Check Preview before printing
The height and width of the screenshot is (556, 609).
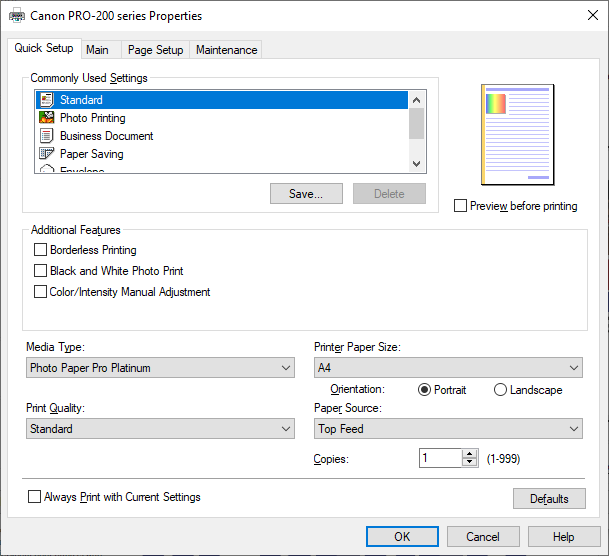click(x=460, y=206)
